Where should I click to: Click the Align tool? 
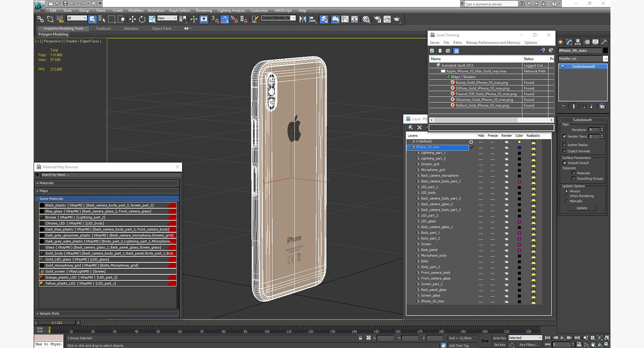(312, 19)
